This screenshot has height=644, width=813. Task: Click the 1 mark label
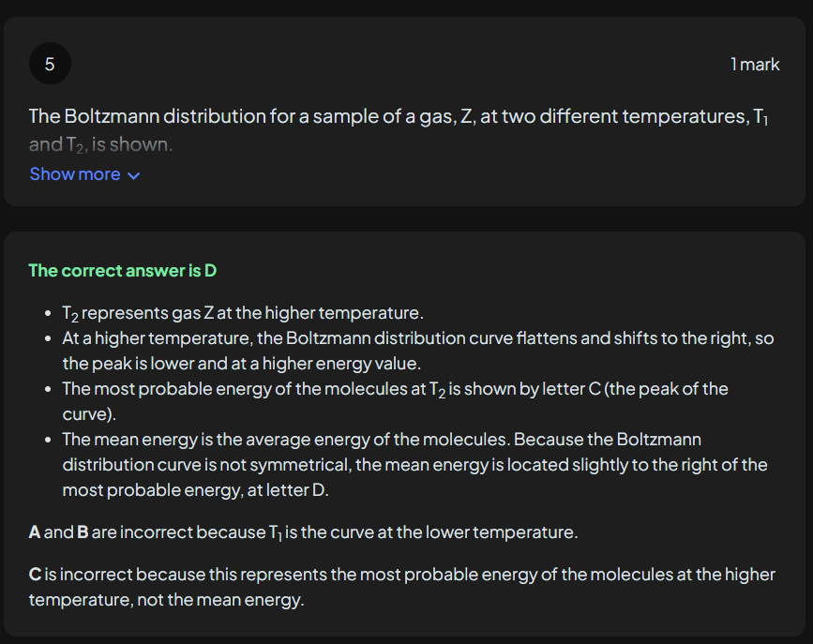pyautogui.click(x=755, y=64)
